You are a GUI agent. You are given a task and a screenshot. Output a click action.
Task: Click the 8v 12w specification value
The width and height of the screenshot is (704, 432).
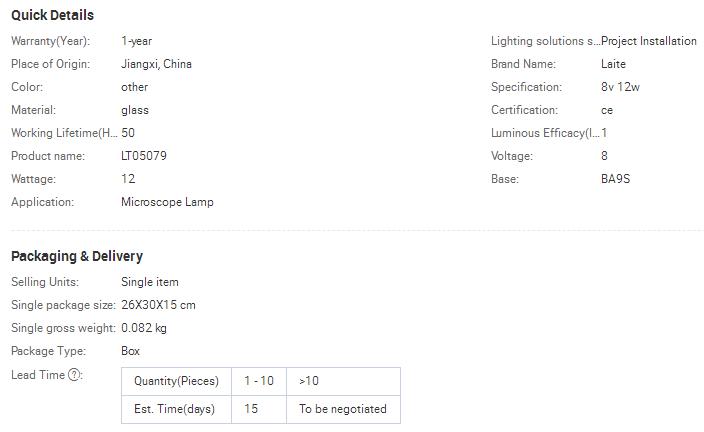[x=620, y=87]
